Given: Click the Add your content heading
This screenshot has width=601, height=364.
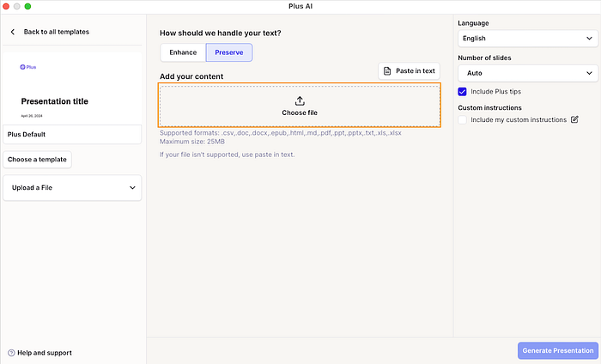Looking at the screenshot, I should pyautogui.click(x=191, y=76).
